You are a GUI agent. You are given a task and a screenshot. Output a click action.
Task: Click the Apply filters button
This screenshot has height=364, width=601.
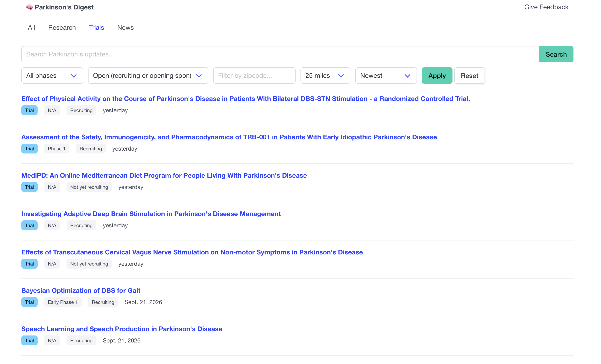[437, 76]
